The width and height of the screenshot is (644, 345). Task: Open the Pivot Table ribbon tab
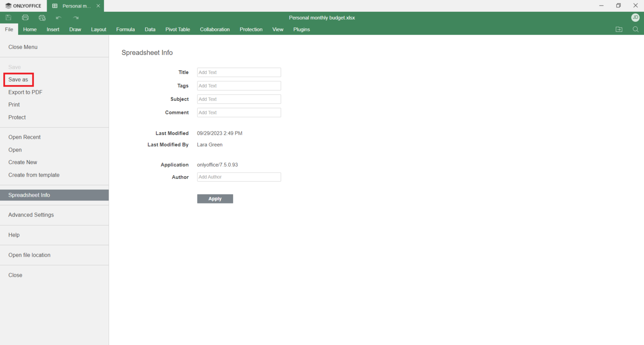click(x=177, y=29)
